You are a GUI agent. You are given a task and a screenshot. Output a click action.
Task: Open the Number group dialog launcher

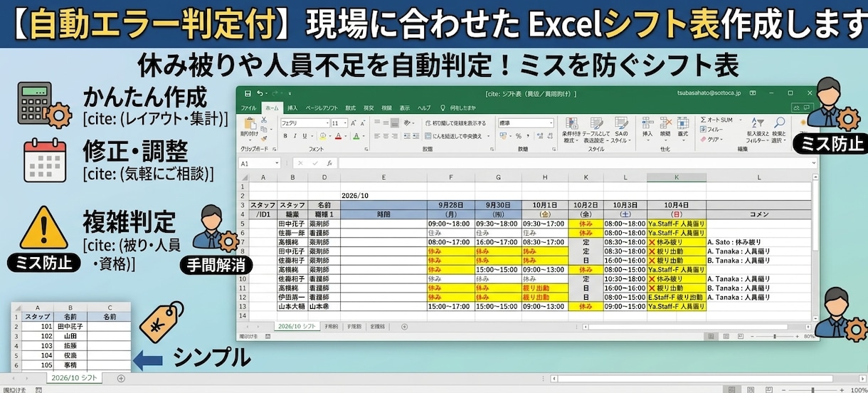[554, 150]
